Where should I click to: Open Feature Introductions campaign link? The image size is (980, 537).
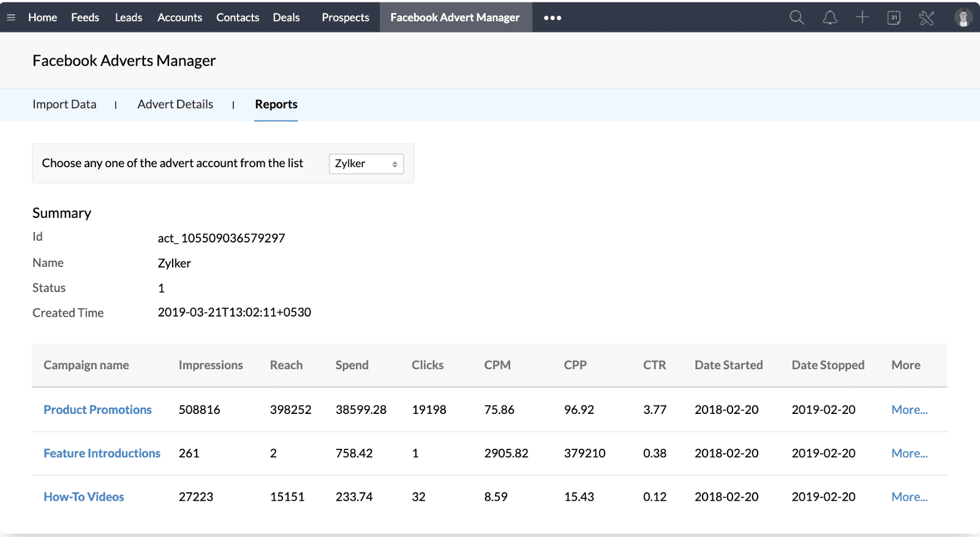102,453
